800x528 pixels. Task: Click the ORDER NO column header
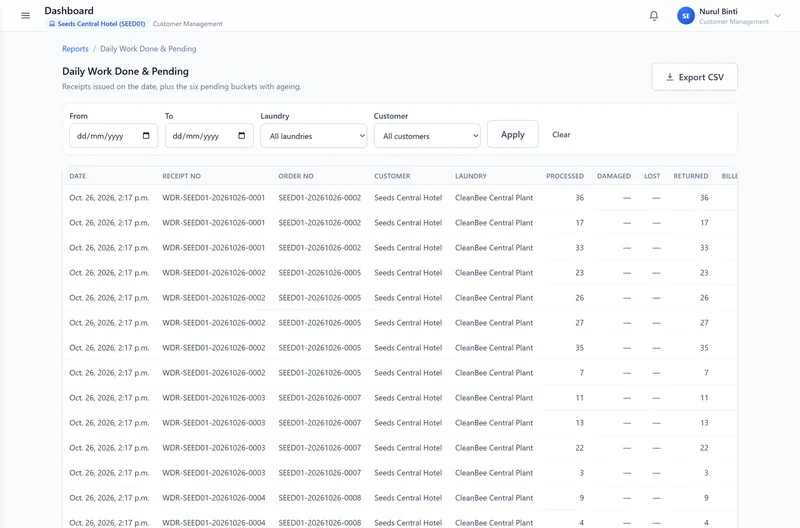296,176
